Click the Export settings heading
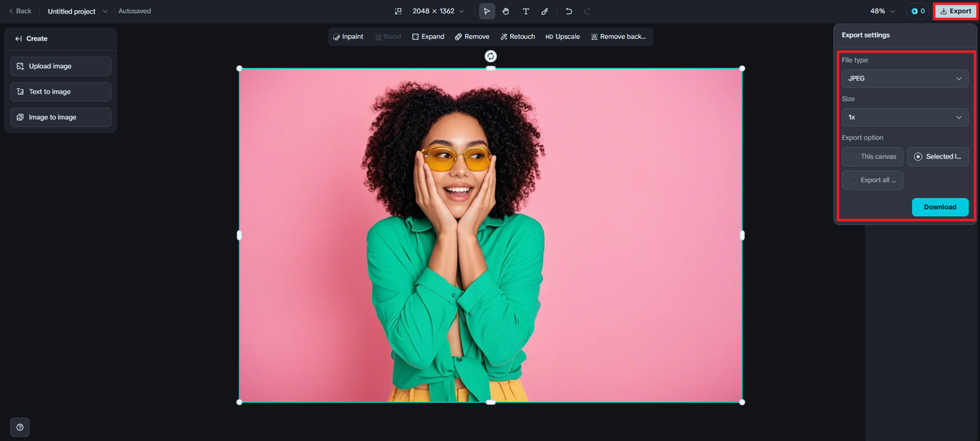 [x=866, y=35]
